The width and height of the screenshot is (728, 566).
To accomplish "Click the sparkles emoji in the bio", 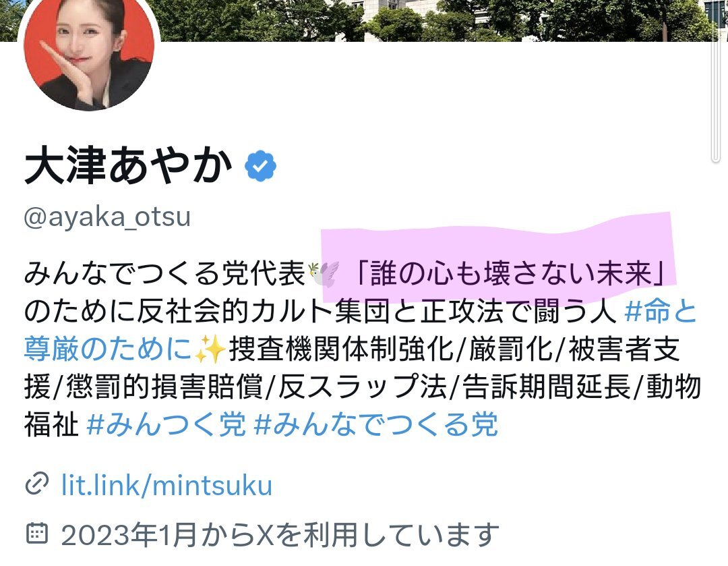I will pyautogui.click(x=210, y=349).
